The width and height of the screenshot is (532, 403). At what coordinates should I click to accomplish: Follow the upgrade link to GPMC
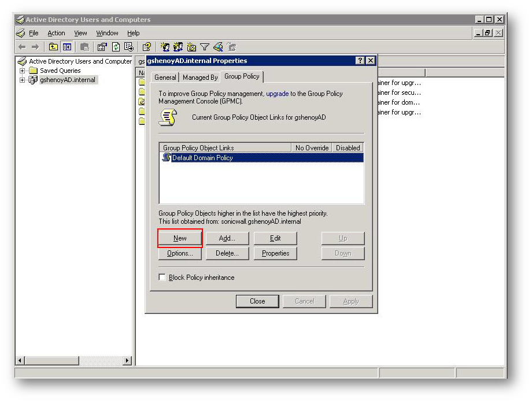point(277,94)
